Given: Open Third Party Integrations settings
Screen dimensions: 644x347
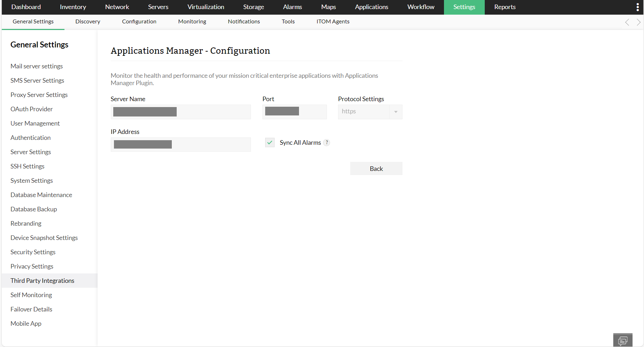Looking at the screenshot, I should 43,281.
